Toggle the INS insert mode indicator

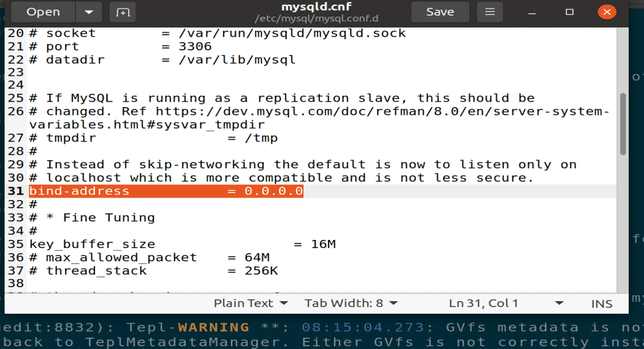coord(602,303)
